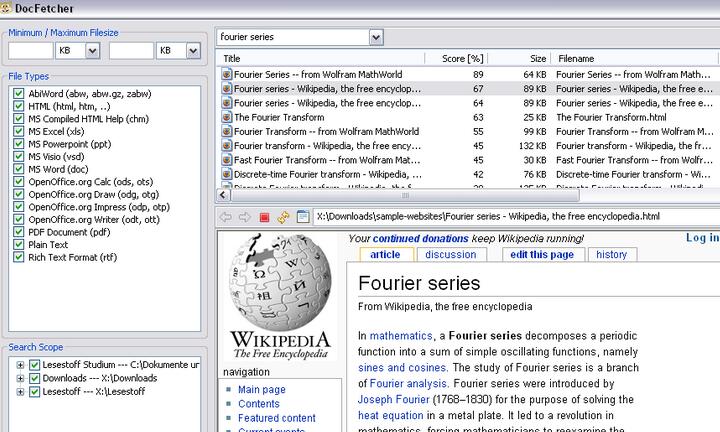Select Fourier transform - Wikipedia result title
Image resolution: width=720 pixels, height=432 pixels.
[x=327, y=146]
